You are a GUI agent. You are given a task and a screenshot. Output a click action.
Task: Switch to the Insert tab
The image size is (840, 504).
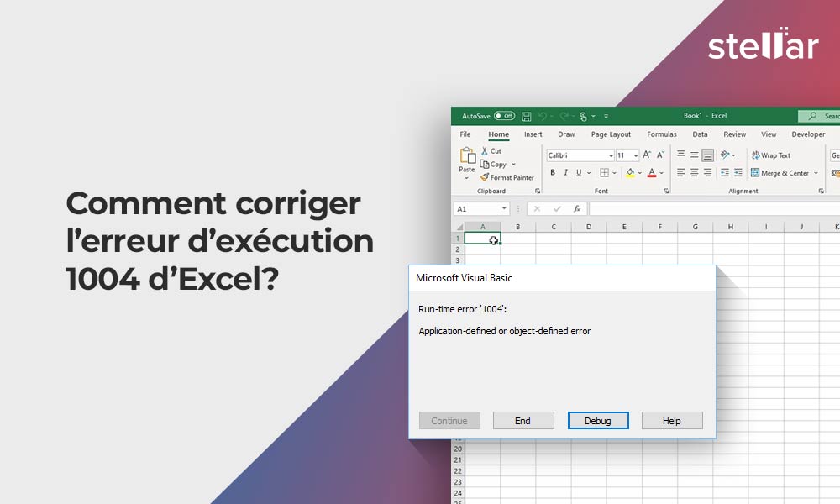533,134
